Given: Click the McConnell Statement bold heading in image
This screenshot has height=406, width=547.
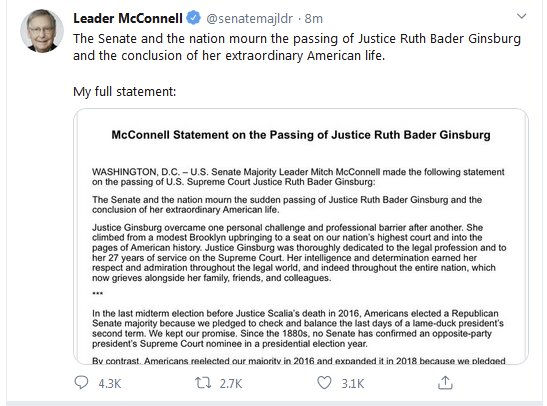Looking at the screenshot, I should tap(301, 135).
